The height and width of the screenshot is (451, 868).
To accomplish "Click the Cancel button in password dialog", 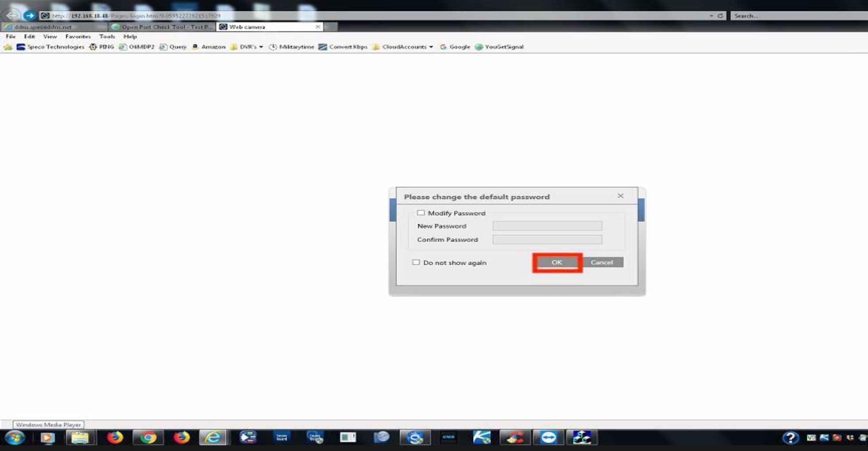I will point(602,263).
